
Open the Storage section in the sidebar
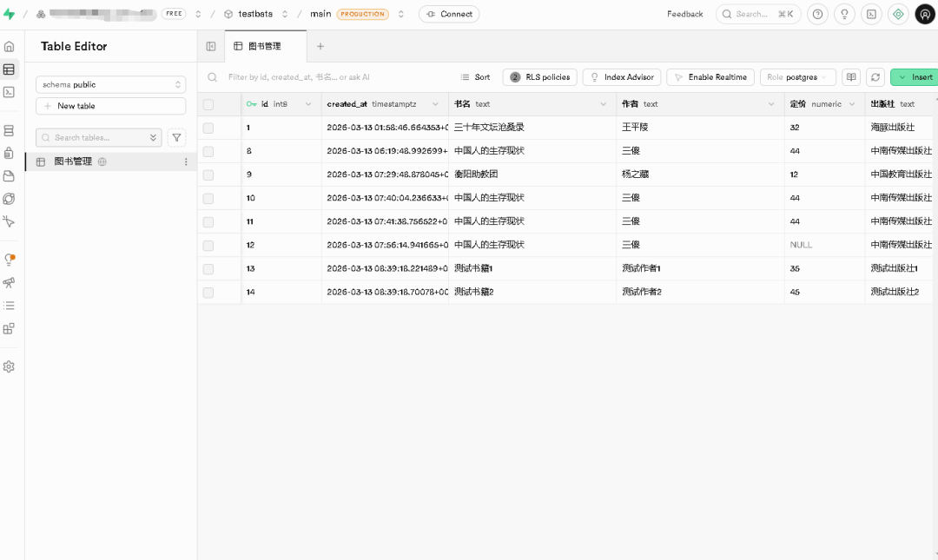click(x=9, y=175)
